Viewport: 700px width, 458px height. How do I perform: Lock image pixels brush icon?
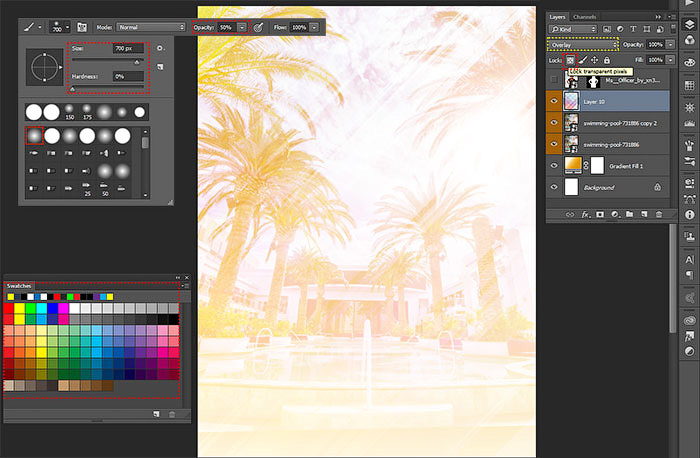583,60
